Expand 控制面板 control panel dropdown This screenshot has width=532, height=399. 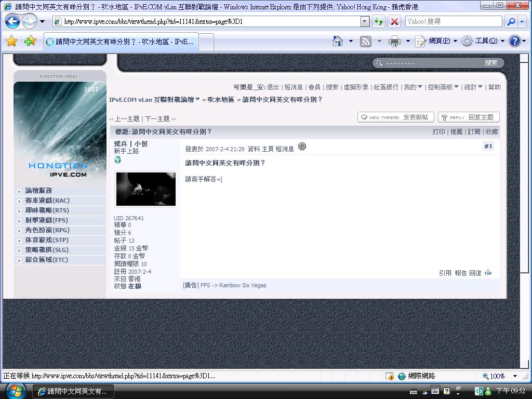pyautogui.click(x=443, y=87)
